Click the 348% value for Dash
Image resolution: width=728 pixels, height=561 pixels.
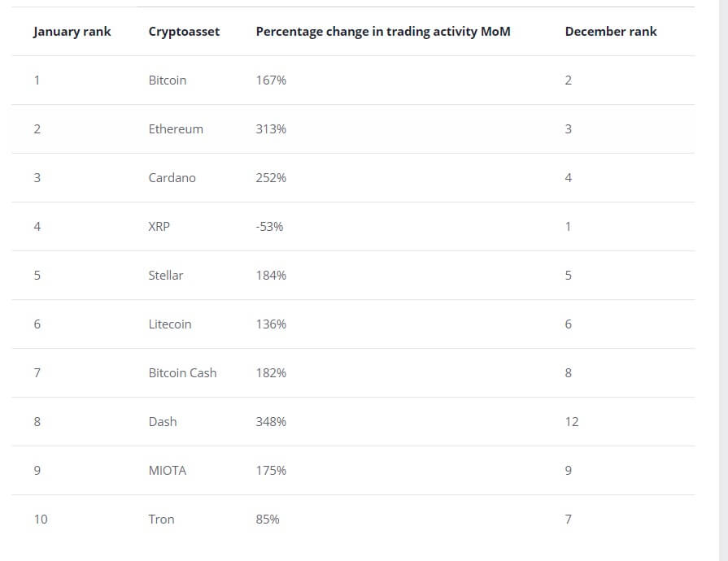pos(271,421)
